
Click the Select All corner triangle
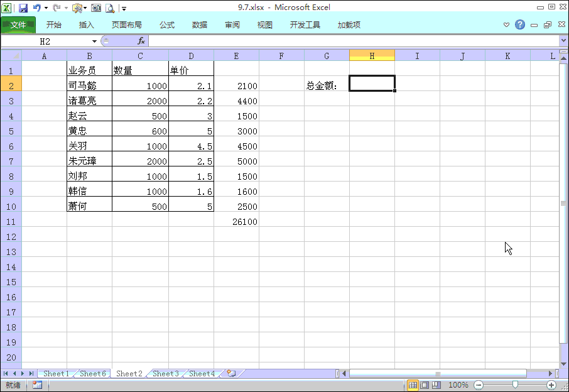pyautogui.click(x=11, y=55)
